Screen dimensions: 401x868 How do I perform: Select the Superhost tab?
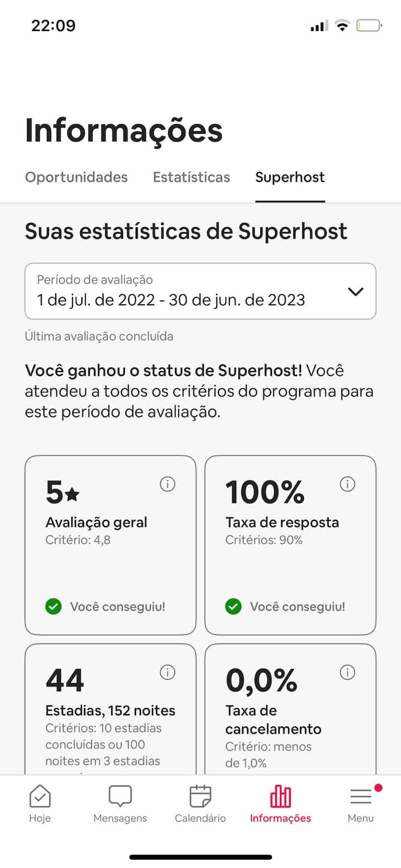coord(290,177)
